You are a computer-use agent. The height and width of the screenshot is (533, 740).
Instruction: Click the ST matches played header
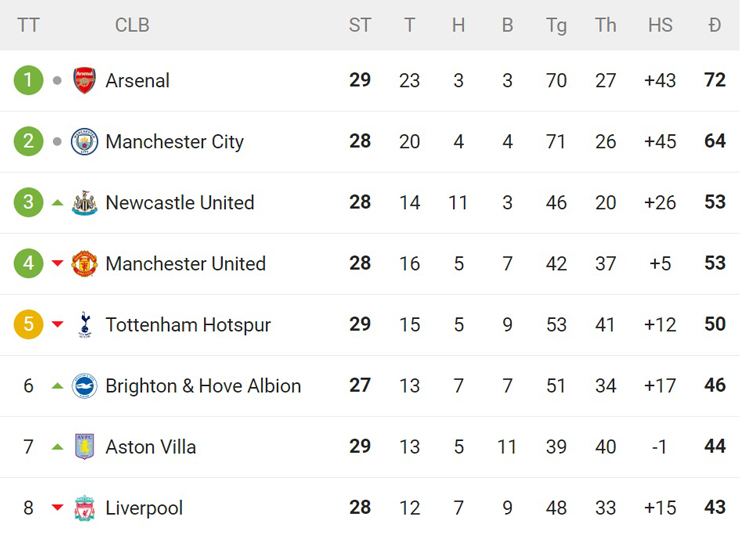click(360, 25)
